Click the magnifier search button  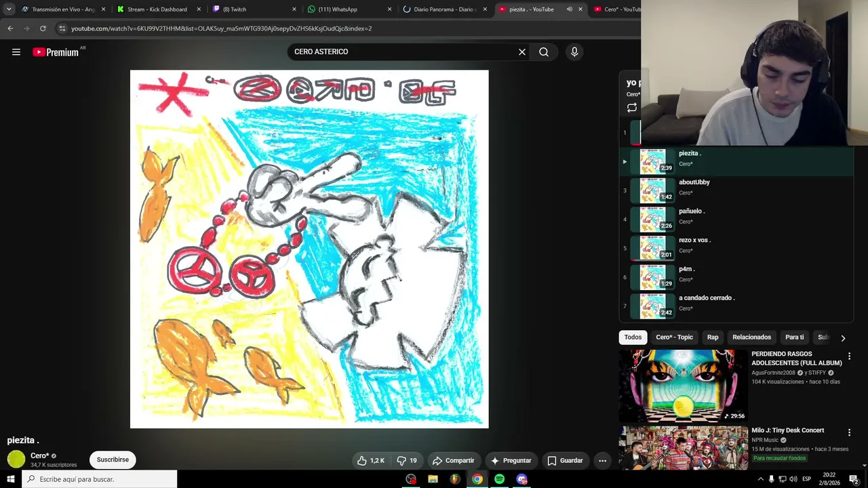click(544, 52)
